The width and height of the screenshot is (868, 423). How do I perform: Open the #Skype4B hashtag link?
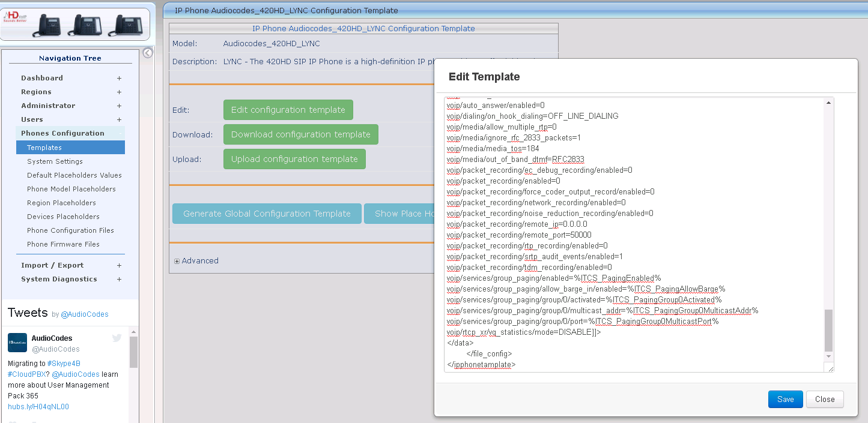pyautogui.click(x=64, y=364)
